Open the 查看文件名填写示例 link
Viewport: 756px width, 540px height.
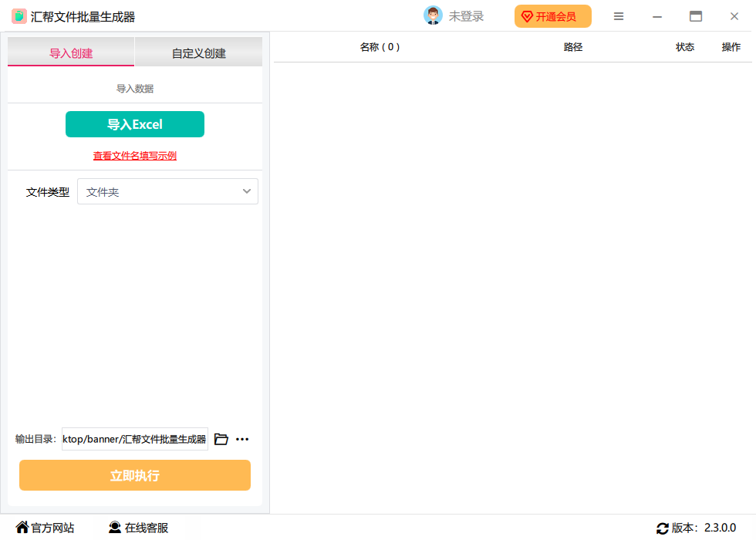(x=135, y=155)
